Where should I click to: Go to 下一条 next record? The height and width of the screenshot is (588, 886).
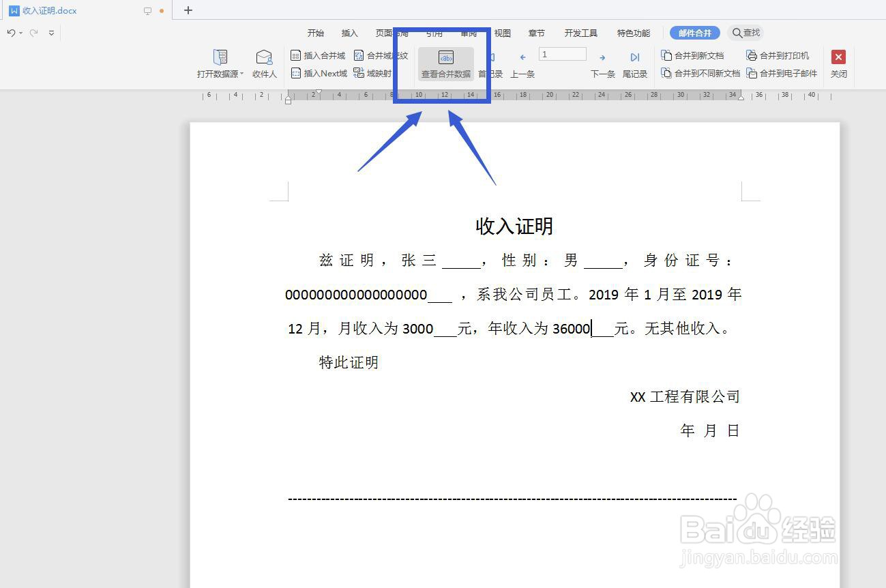coord(602,63)
